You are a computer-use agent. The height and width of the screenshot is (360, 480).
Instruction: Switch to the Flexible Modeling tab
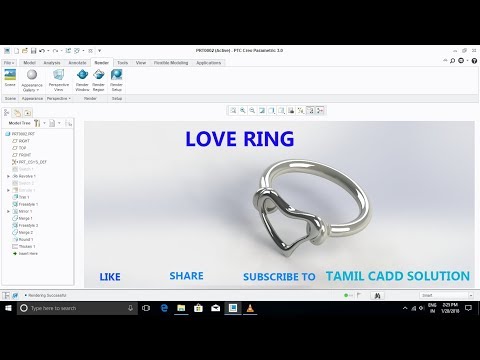click(x=171, y=63)
